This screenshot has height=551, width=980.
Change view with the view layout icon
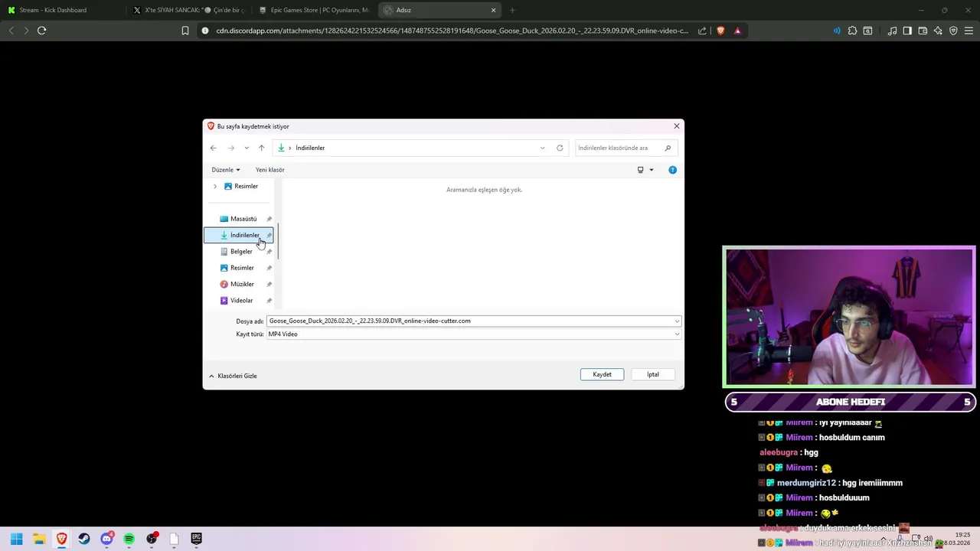click(x=640, y=170)
